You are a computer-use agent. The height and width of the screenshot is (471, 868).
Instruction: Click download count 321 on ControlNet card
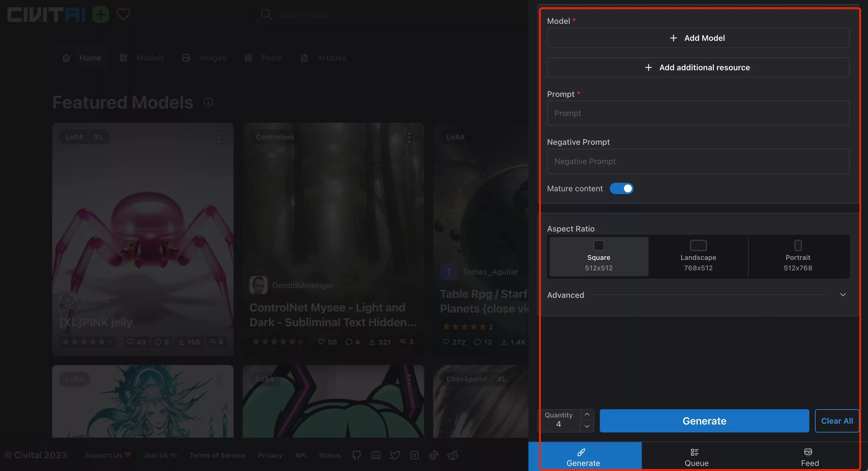click(x=379, y=342)
